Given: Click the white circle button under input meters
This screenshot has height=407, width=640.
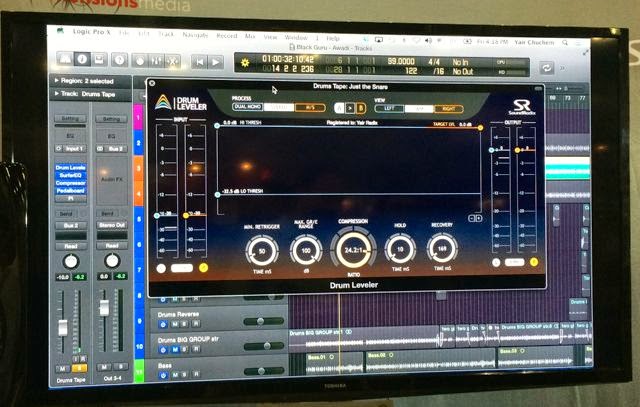Looking at the screenshot, I should pos(161,268).
